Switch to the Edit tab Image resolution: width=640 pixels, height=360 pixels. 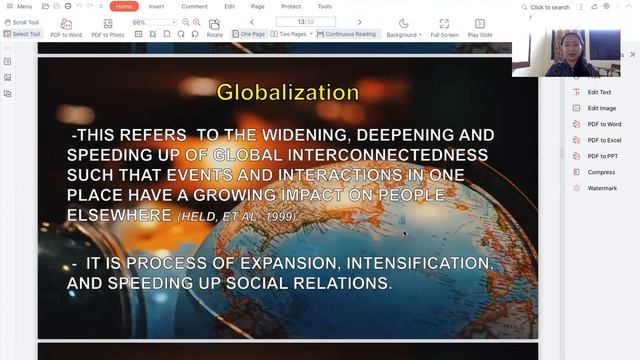point(229,7)
